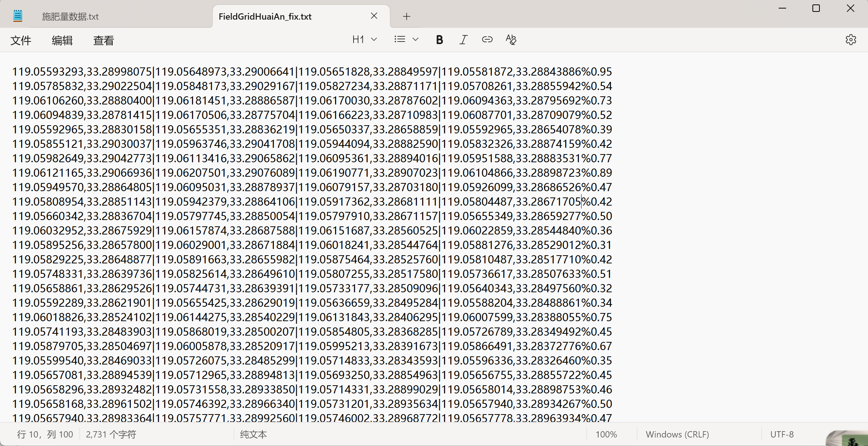Click line and column position status
Image resolution: width=868 pixels, height=446 pixels.
tap(45, 434)
